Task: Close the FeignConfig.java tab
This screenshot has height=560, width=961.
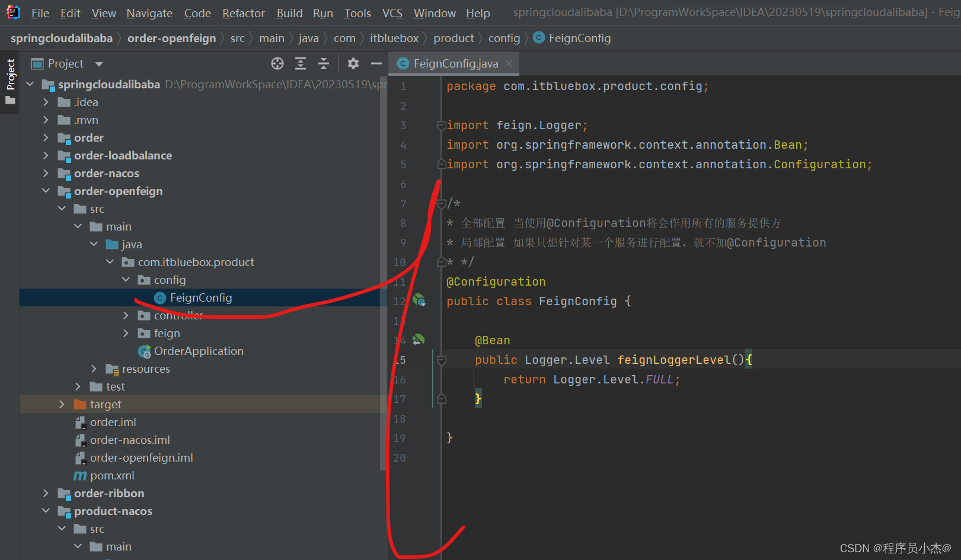Action: click(x=509, y=63)
